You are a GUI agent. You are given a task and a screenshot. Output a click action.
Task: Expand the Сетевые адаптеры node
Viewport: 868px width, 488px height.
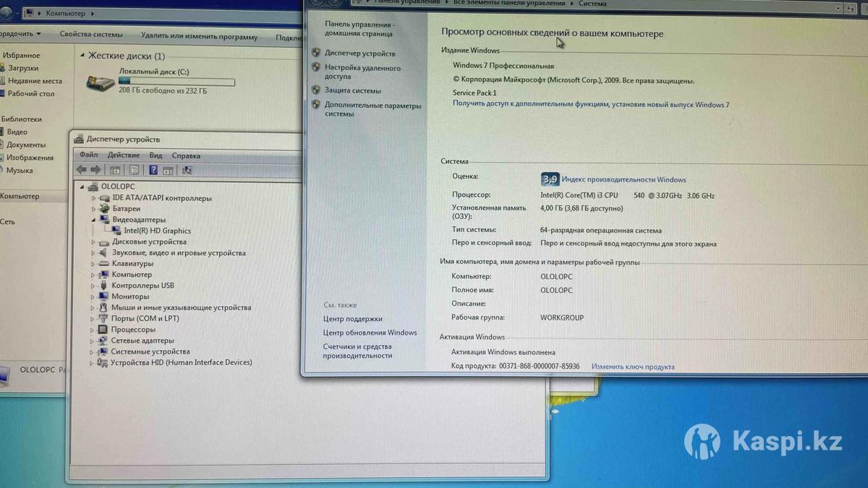93,341
